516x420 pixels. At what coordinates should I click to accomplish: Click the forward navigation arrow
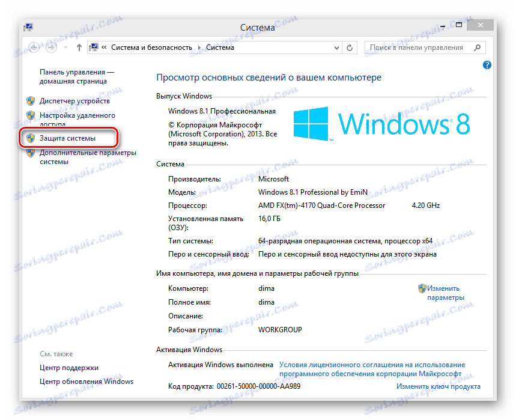click(x=52, y=47)
